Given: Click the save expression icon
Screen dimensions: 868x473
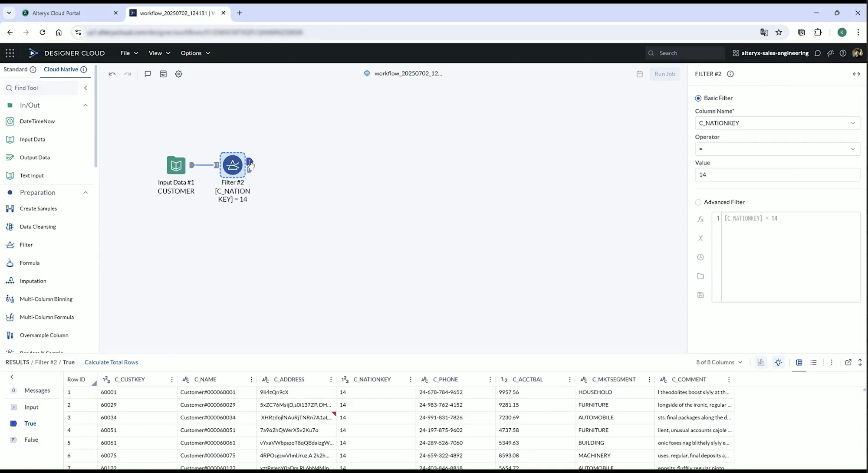Looking at the screenshot, I should click(x=700, y=295).
